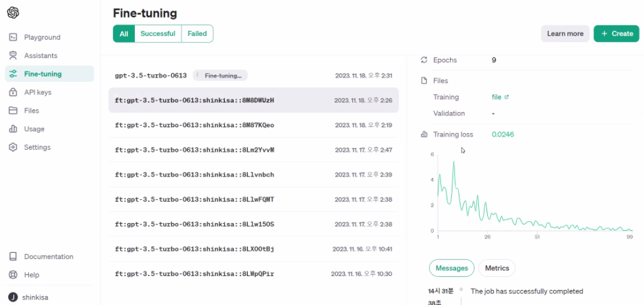
Task: Select the gpt-3.5-turbo-0613 fine-tuning job in progress
Action: click(253, 76)
